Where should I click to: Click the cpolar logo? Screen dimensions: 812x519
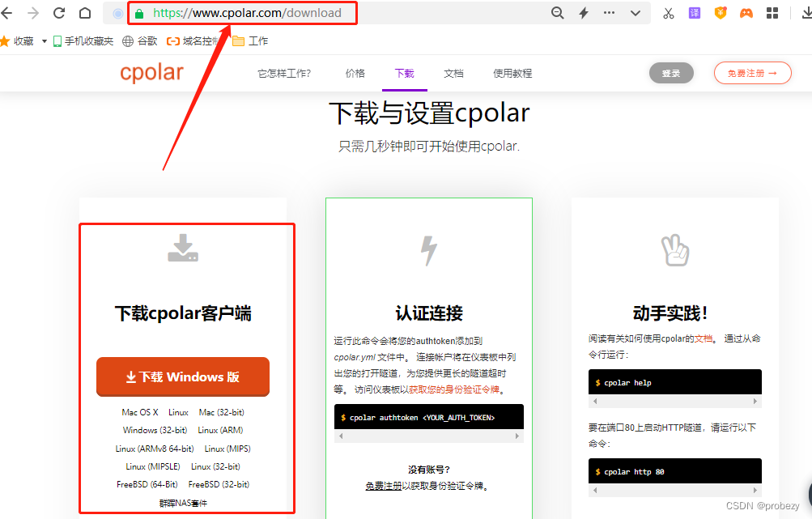(x=151, y=73)
